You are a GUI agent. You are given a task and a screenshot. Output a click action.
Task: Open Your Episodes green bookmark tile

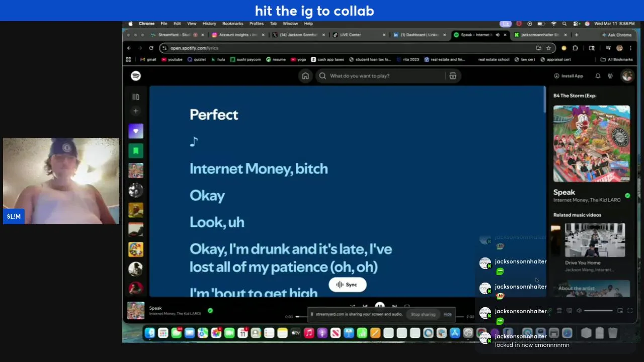(135, 151)
